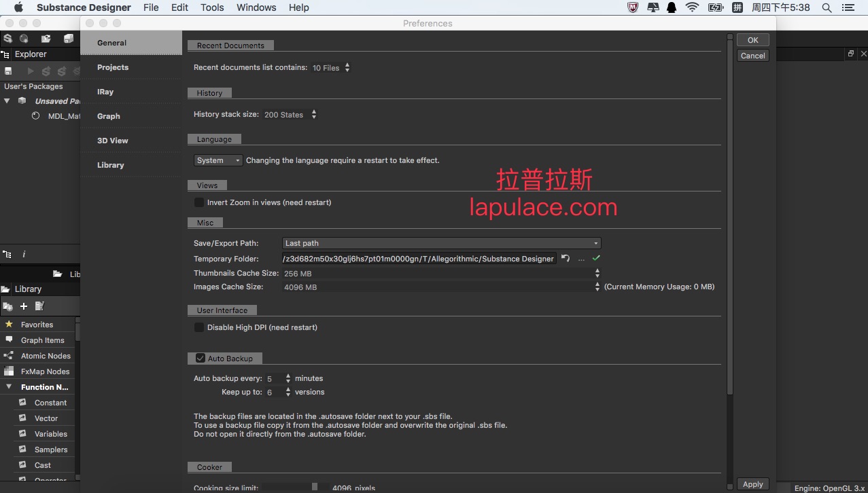
Task: Open the Help menu
Action: pos(298,7)
